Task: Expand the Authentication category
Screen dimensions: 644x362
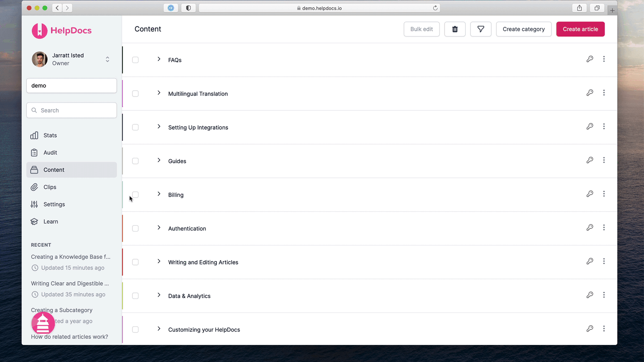Action: point(159,227)
